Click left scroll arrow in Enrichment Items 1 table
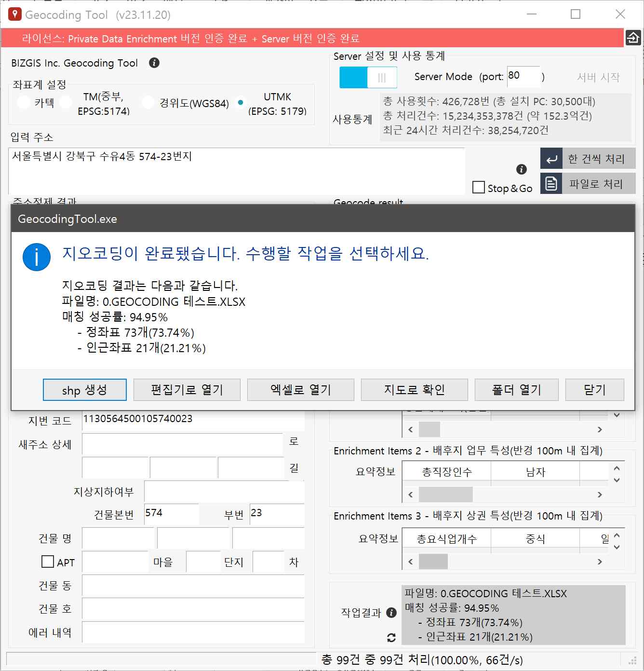The width and height of the screenshot is (644, 671). point(411,429)
